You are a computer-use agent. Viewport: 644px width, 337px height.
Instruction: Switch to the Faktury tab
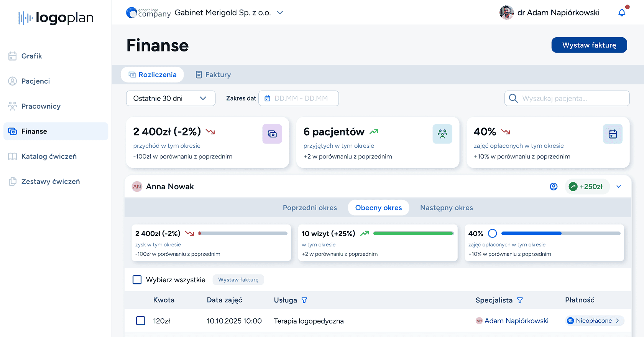pyautogui.click(x=214, y=75)
